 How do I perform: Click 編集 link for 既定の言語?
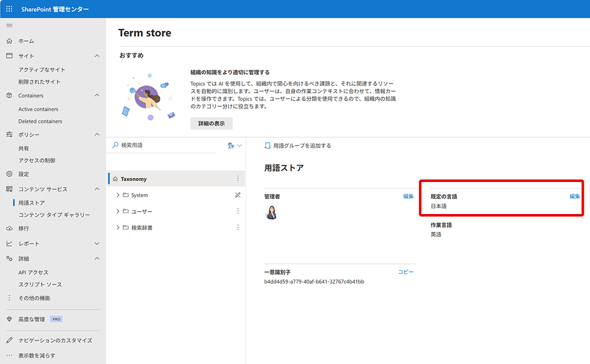574,196
